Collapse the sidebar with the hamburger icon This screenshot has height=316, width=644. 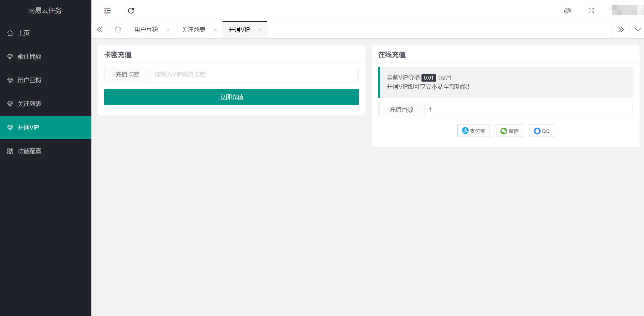(x=107, y=10)
